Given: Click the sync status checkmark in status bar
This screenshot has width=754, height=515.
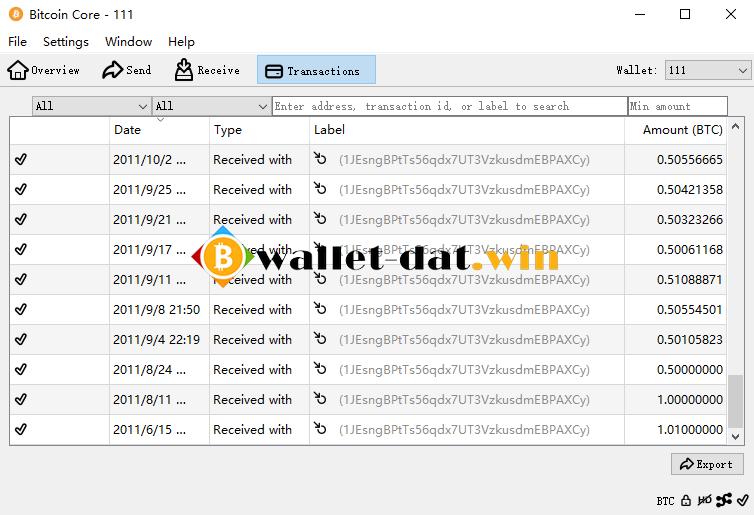Looking at the screenshot, I should 743,500.
